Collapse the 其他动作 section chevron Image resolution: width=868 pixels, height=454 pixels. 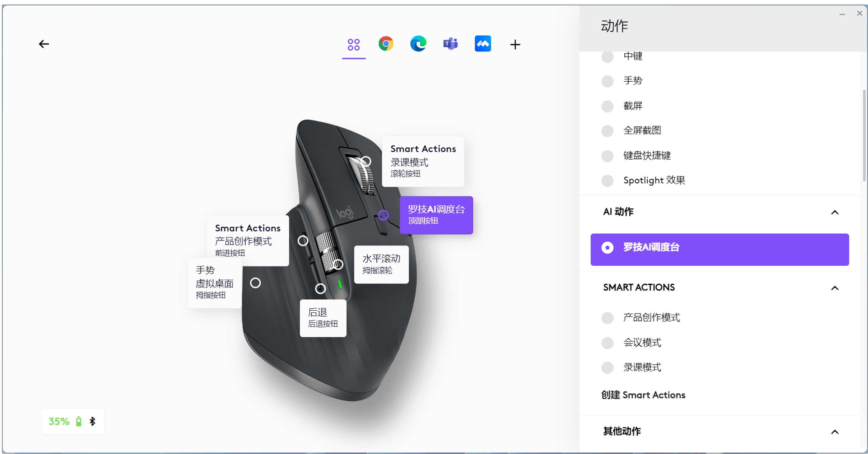pyautogui.click(x=835, y=432)
